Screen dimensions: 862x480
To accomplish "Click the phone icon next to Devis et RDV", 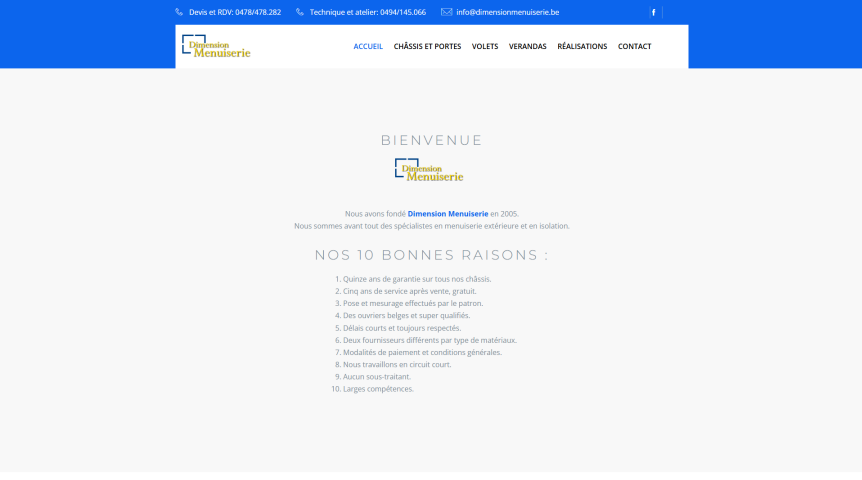I will pyautogui.click(x=179, y=12).
